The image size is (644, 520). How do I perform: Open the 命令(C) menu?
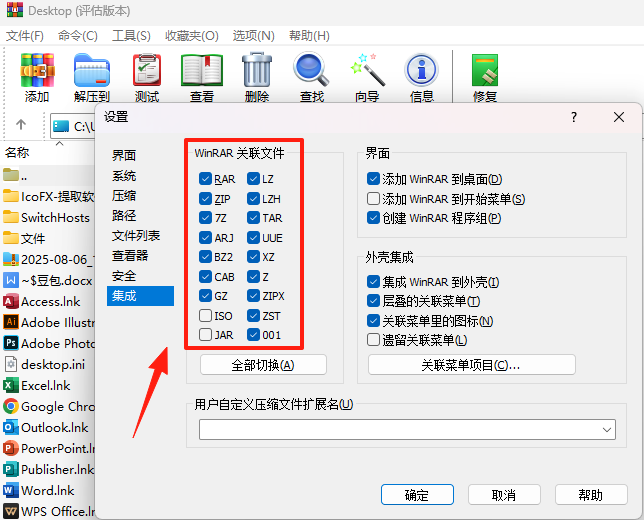tap(78, 36)
